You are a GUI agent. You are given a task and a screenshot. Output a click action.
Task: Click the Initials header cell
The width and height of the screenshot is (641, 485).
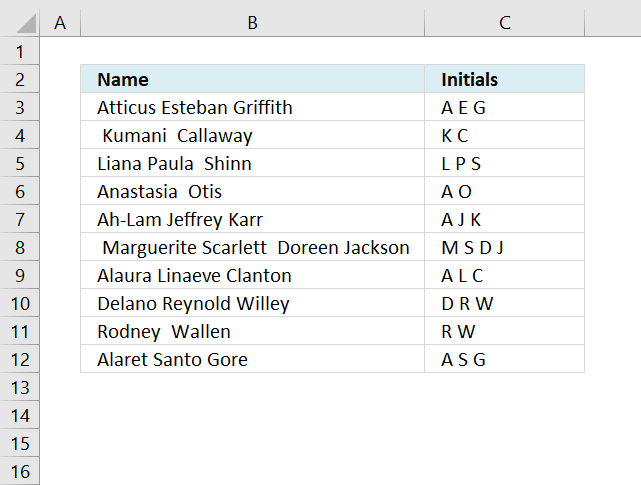504,79
